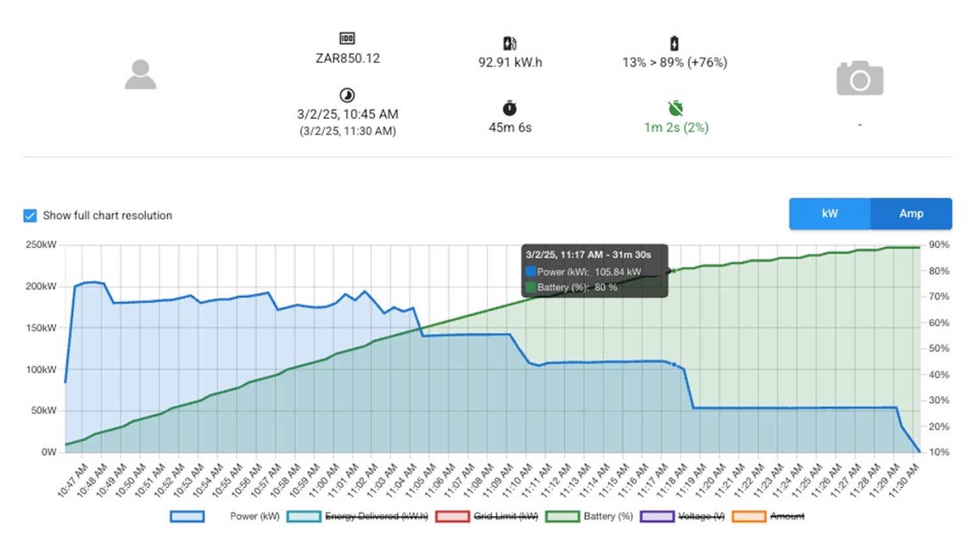Click the highlighted battery data point at 80%
Screen dimensions: 980x552
pos(674,270)
